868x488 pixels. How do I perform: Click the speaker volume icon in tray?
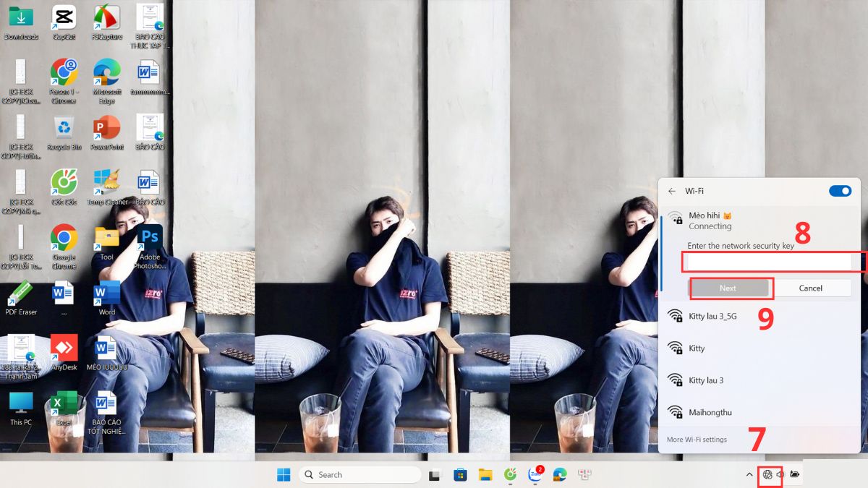click(x=780, y=475)
